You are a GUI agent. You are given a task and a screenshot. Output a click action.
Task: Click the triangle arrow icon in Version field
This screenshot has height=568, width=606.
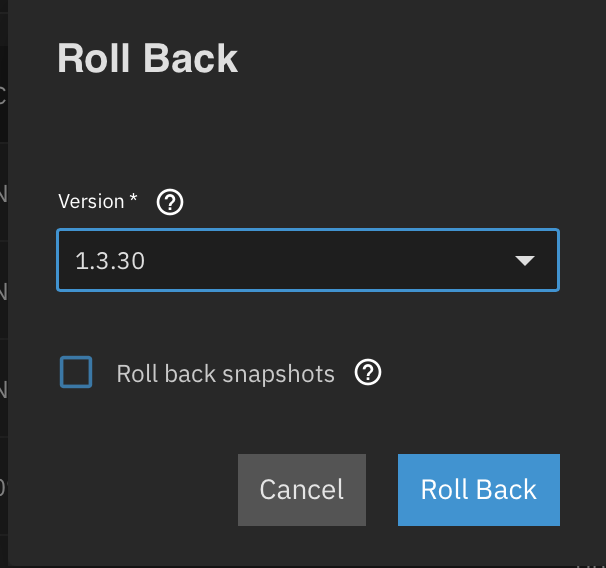click(x=525, y=261)
